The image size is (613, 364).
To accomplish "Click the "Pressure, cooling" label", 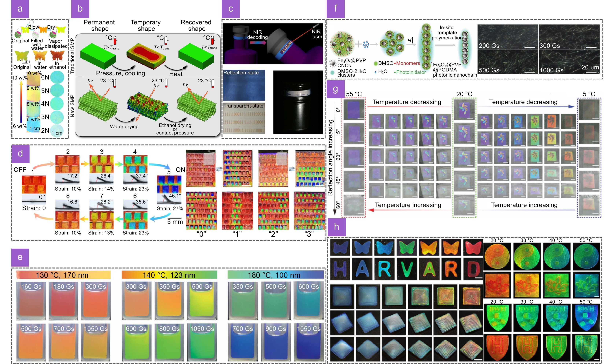I will coord(120,73).
